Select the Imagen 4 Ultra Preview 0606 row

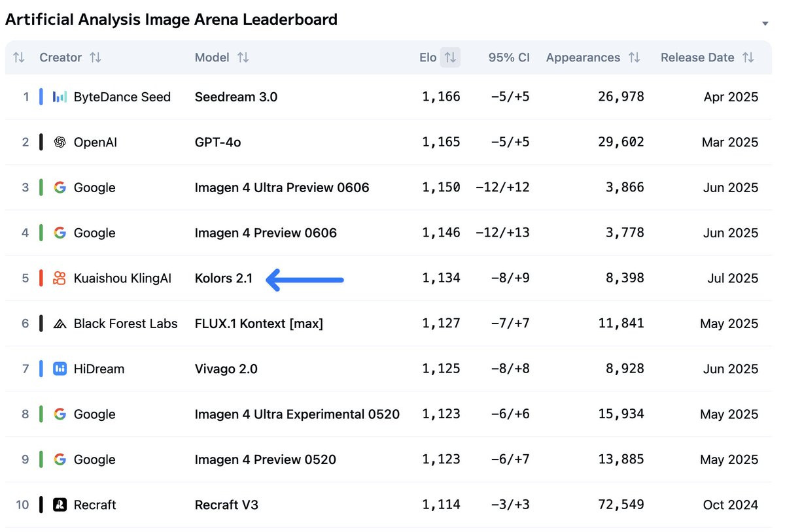click(x=389, y=188)
